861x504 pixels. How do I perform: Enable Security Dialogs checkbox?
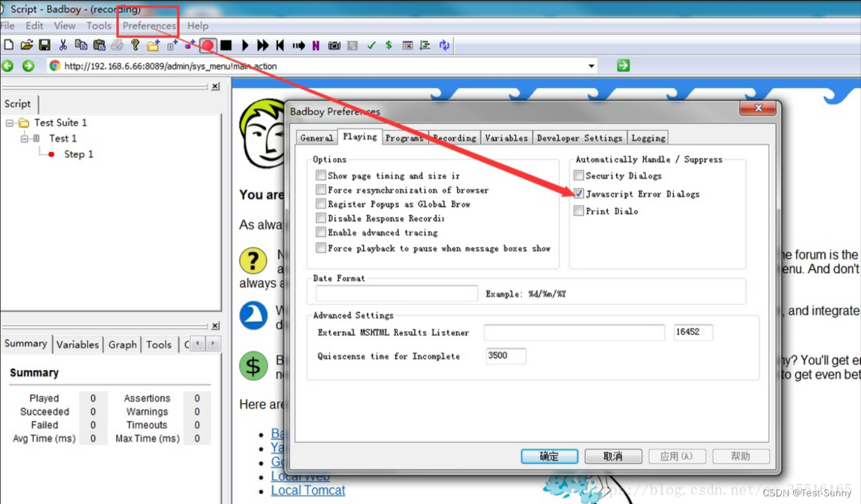pos(579,175)
